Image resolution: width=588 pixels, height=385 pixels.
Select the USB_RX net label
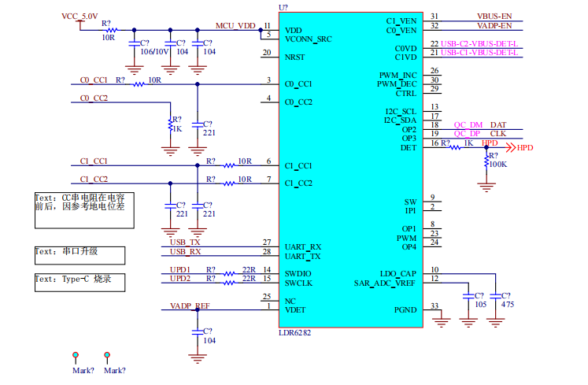point(185,251)
